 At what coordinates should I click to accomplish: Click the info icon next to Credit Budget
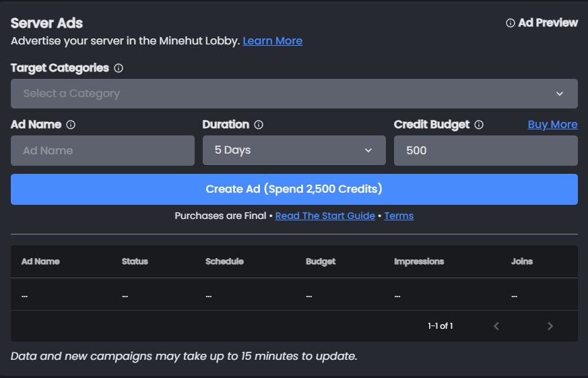coord(479,125)
